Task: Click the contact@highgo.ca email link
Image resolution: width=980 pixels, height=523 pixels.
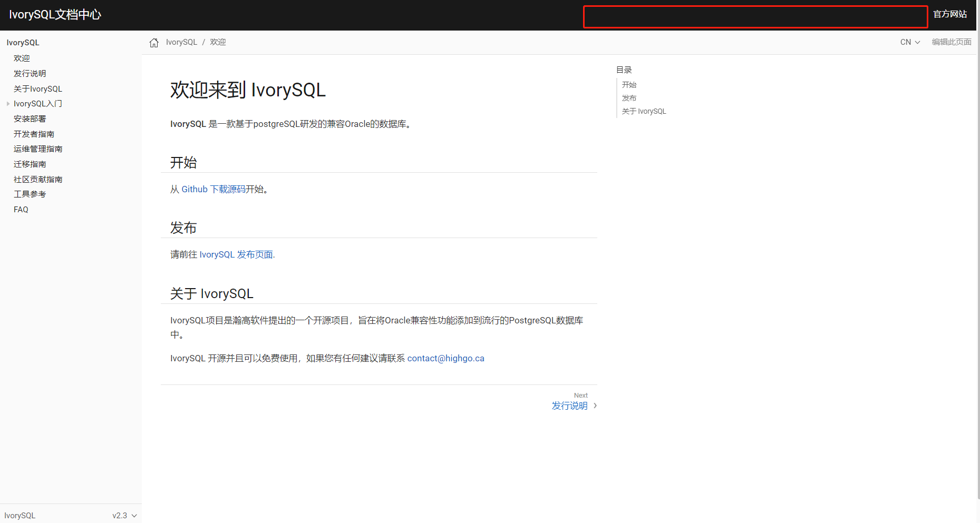Action: pos(445,358)
